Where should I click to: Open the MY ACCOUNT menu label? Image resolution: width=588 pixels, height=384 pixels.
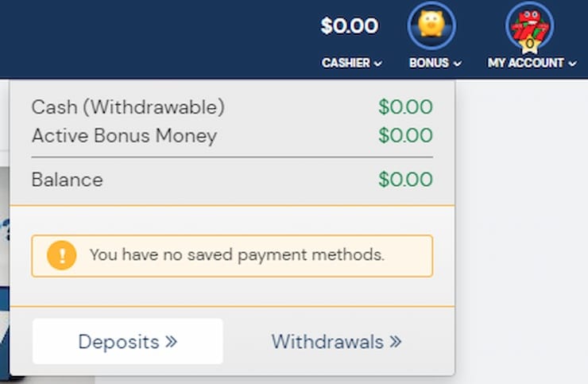coord(526,63)
